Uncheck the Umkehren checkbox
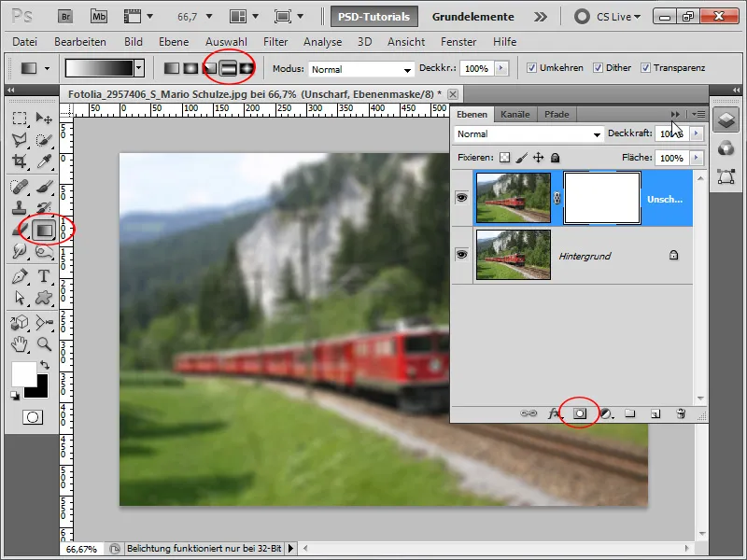Viewport: 747px width, 560px height. [x=531, y=68]
